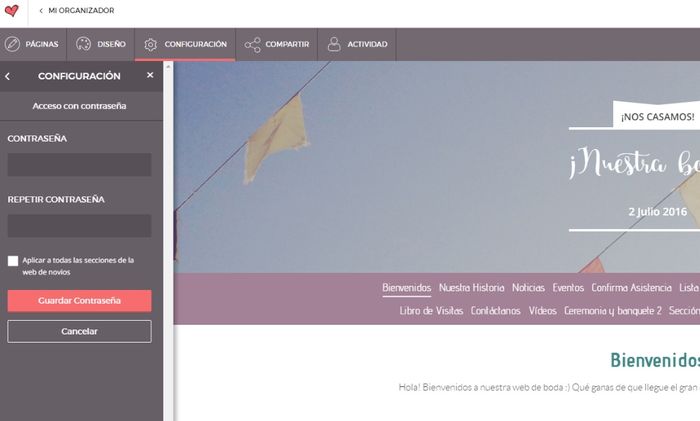Open Bienvenidos in the site menu
Image resolution: width=700 pixels, height=421 pixels.
coord(406,288)
